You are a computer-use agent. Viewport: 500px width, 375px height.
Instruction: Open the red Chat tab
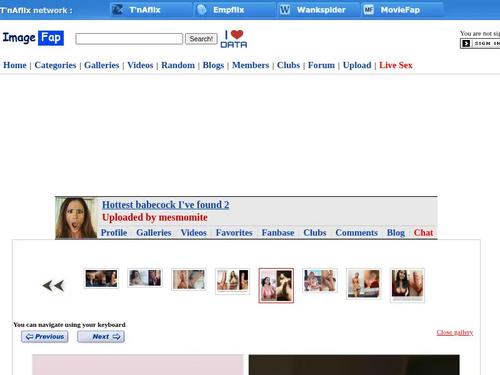423,233
